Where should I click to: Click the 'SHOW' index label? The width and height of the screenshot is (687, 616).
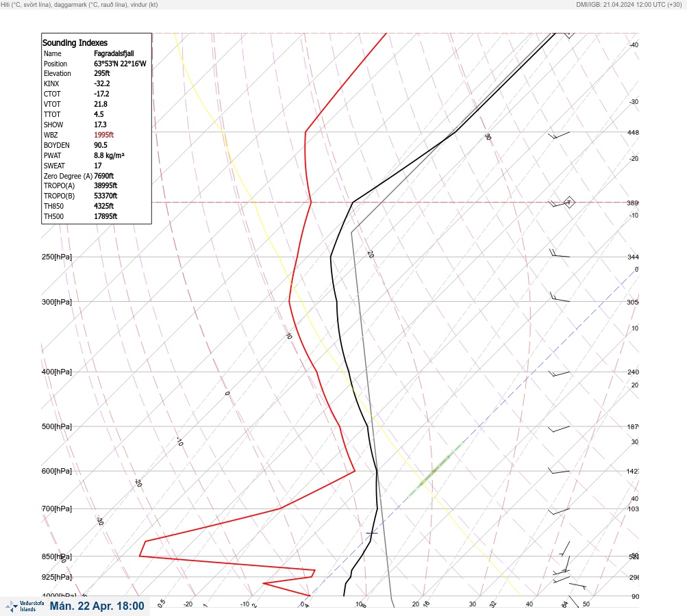(x=53, y=125)
